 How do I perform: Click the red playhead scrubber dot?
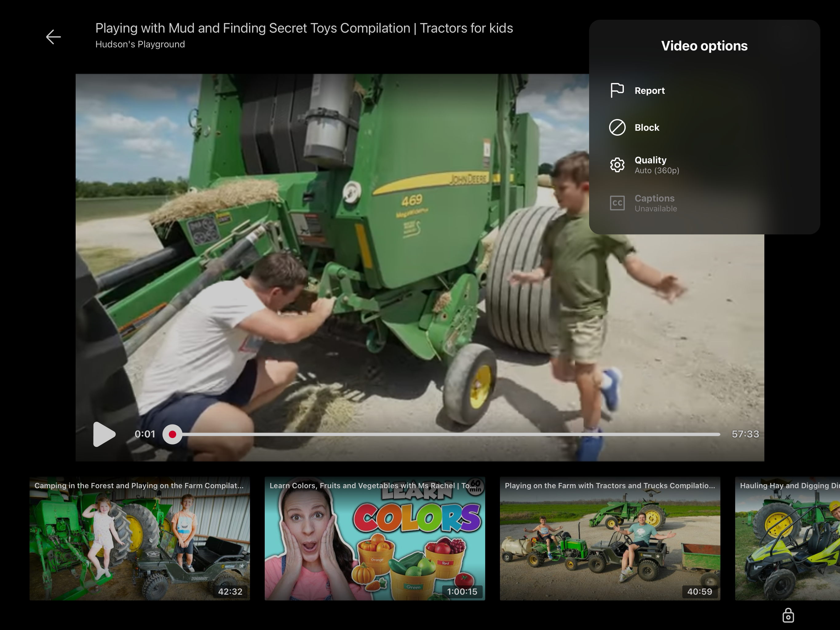pos(172,434)
